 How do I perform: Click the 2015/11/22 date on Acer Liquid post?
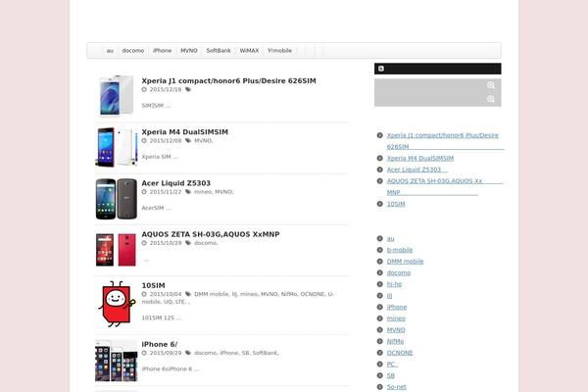166,192
